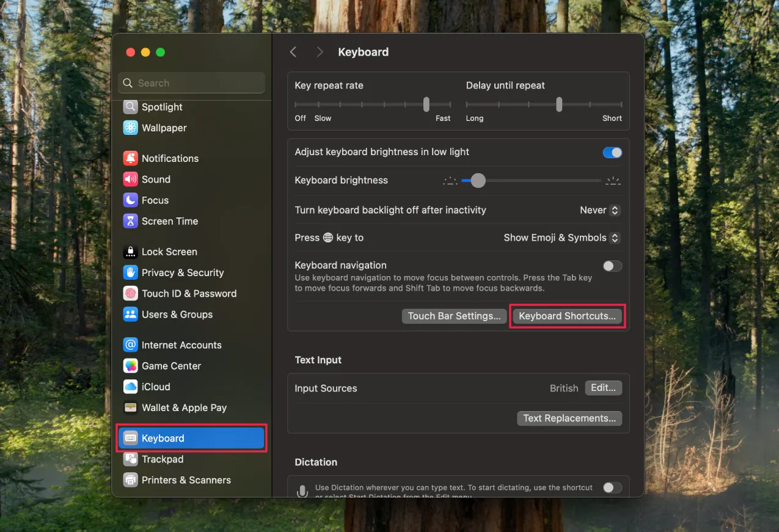The image size is (779, 532).
Task: Go back with the left chevron
Action: coord(293,52)
